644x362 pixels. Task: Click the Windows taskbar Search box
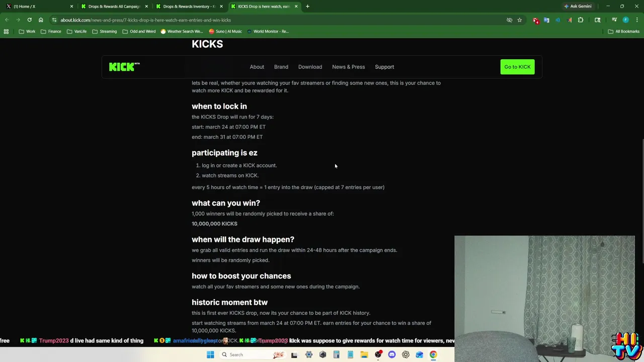[253, 354]
